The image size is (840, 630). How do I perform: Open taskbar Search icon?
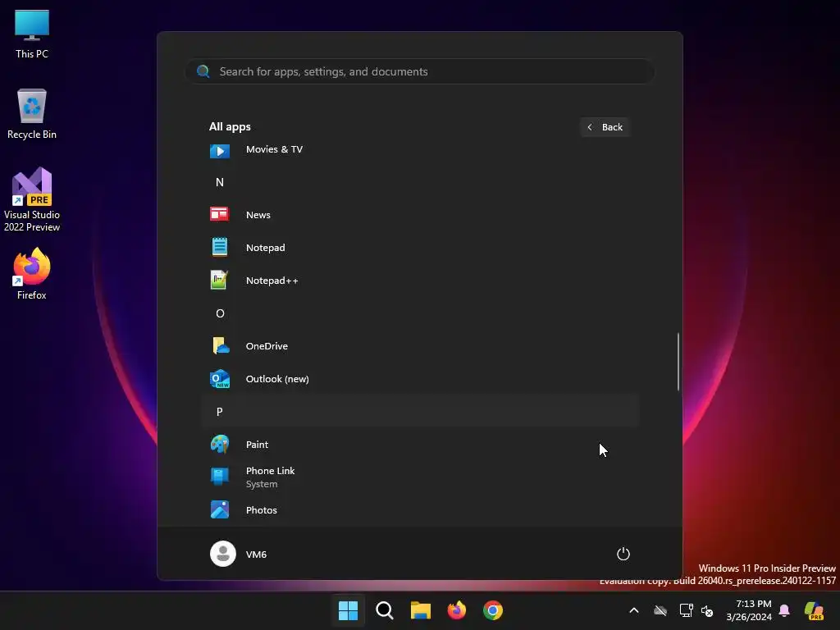tap(385, 610)
